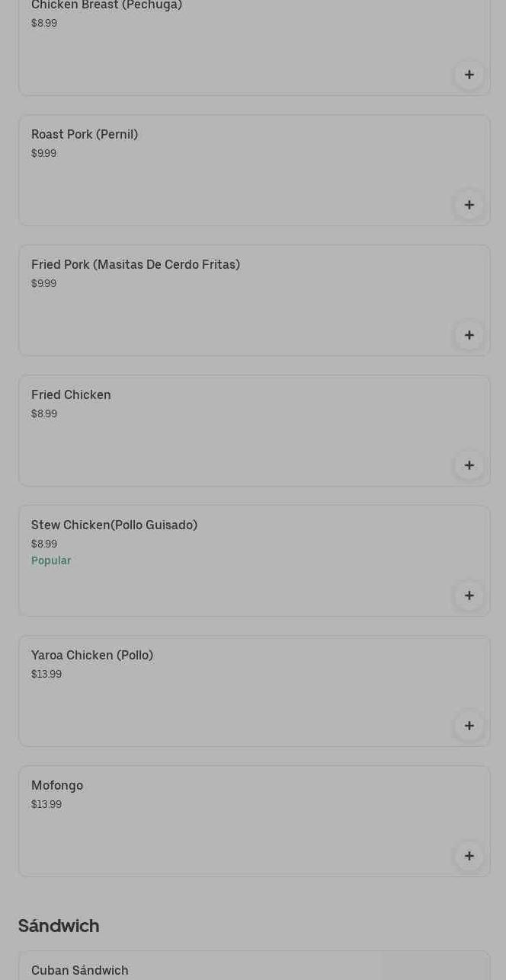Select the Sándwich section heading

pyautogui.click(x=59, y=926)
